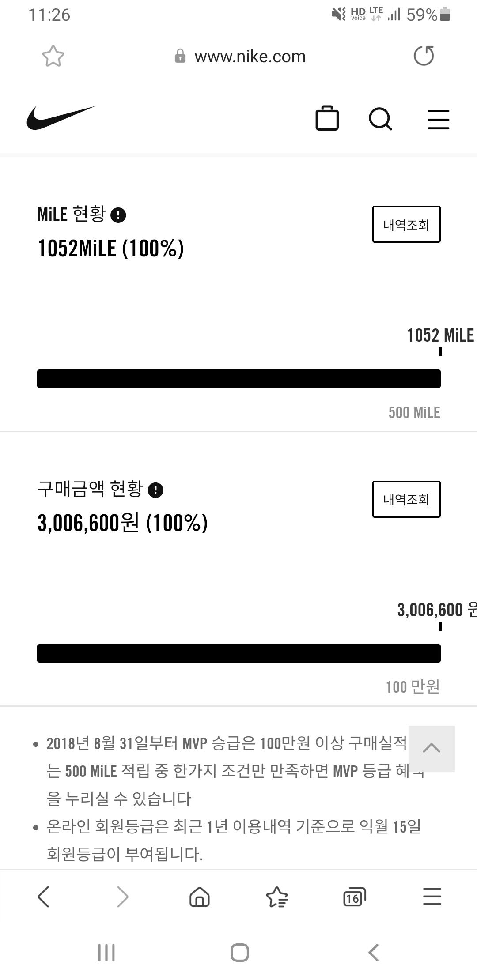View MiLE history with 내역조회 button
The width and height of the screenshot is (477, 980).
tap(406, 224)
